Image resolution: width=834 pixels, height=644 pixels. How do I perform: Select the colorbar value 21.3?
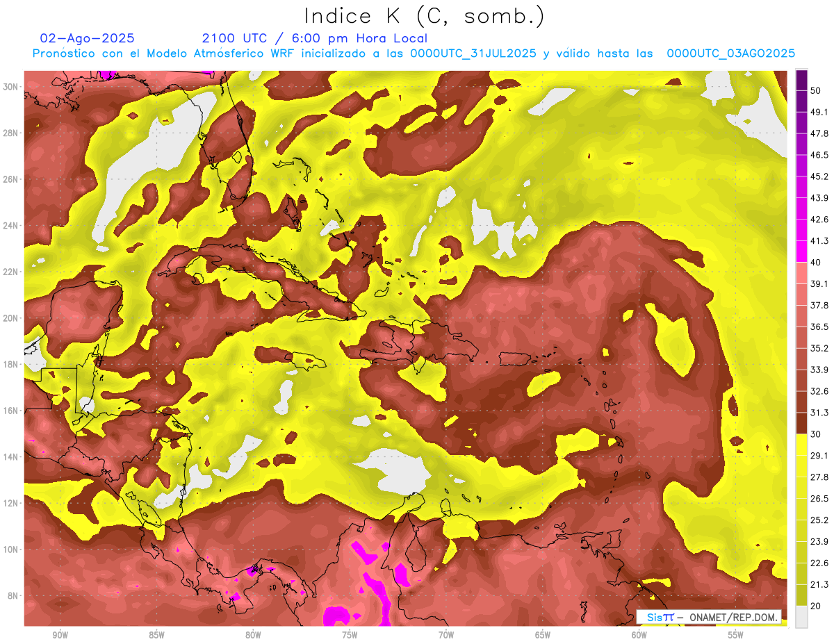coord(819,585)
